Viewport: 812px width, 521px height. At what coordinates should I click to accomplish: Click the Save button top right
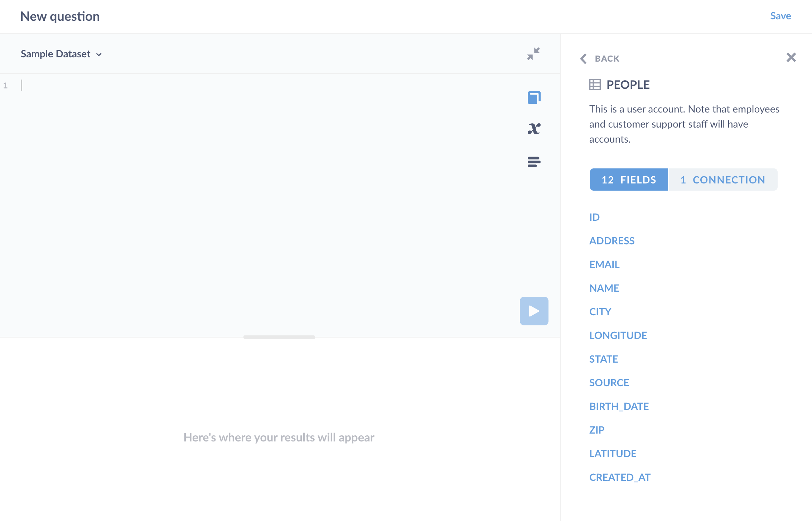(781, 16)
